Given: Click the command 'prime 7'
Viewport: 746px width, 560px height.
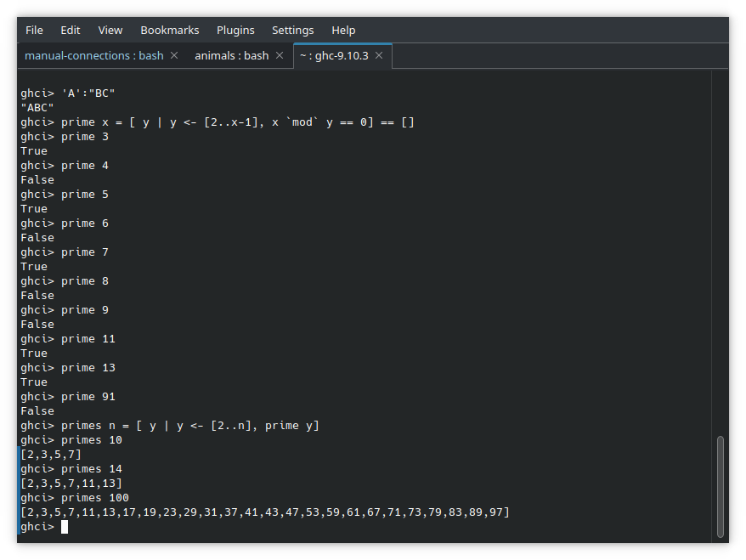Looking at the screenshot, I should (x=85, y=252).
